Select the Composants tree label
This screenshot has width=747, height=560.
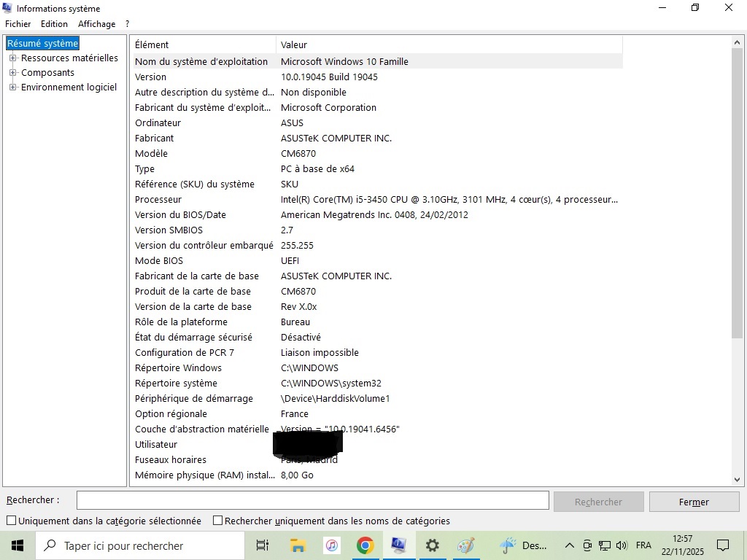(x=47, y=73)
